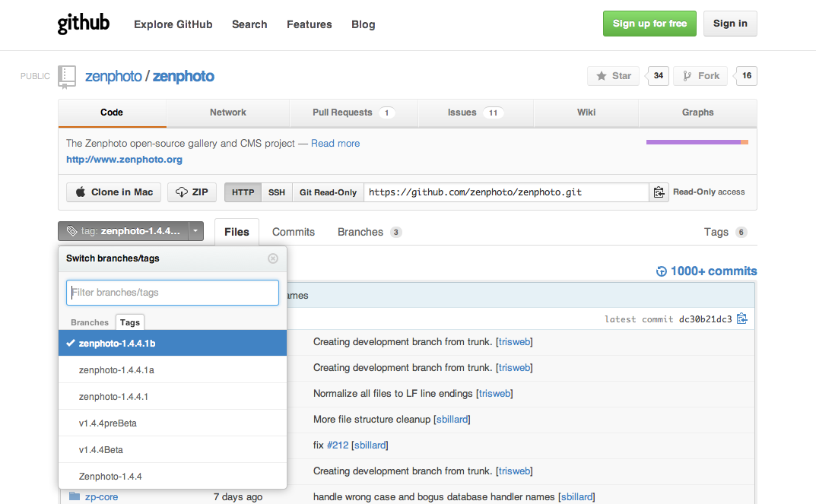Image resolution: width=816 pixels, height=504 pixels.
Task: Switch clone URL to SSH
Action: point(277,192)
